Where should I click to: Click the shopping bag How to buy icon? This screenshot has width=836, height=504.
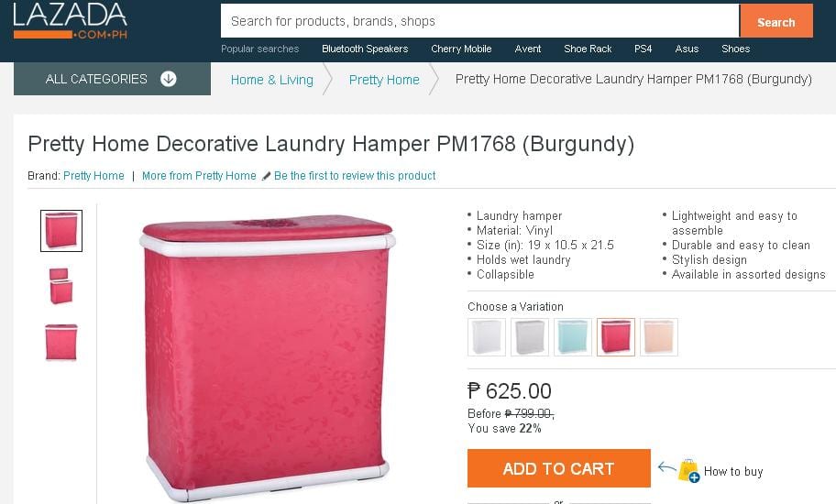688,471
